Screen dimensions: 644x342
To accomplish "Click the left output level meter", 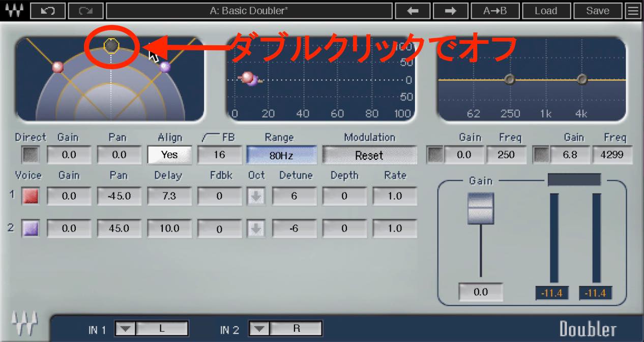I will [x=554, y=238].
